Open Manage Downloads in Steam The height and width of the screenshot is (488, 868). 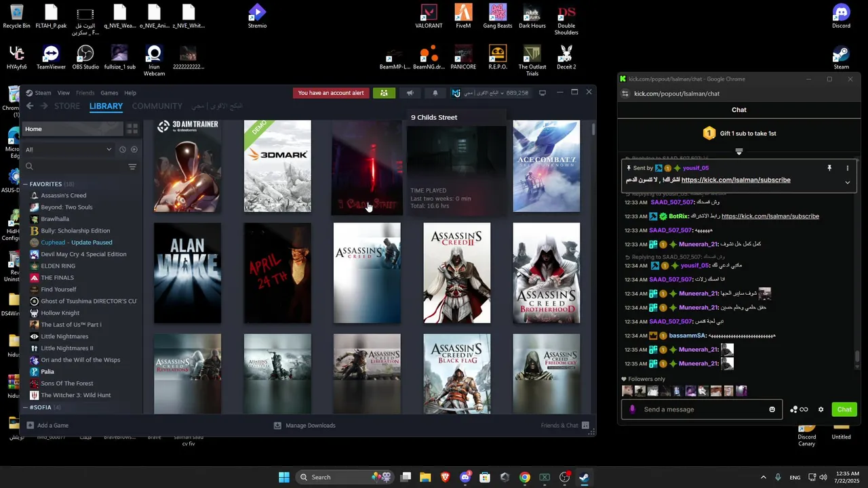point(304,426)
